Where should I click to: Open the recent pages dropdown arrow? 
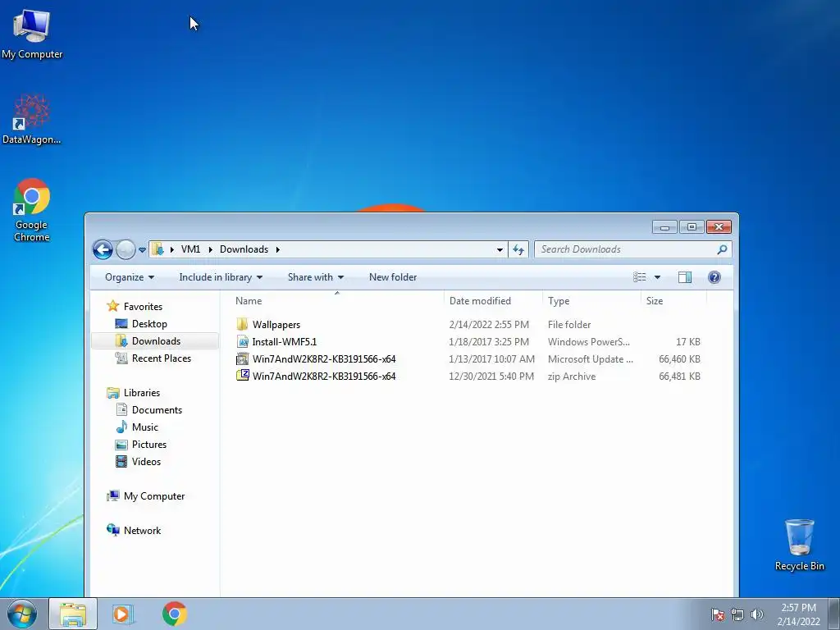(142, 249)
